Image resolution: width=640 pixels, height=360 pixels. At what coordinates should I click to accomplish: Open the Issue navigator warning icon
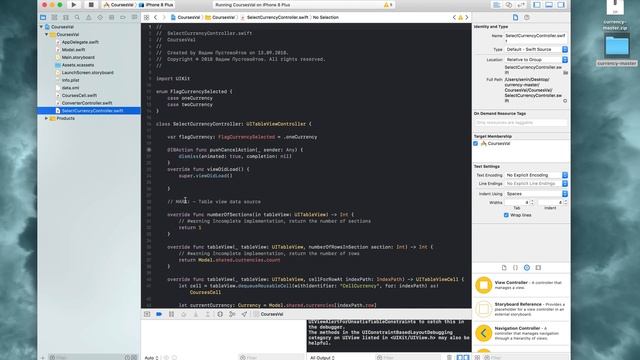[89, 18]
